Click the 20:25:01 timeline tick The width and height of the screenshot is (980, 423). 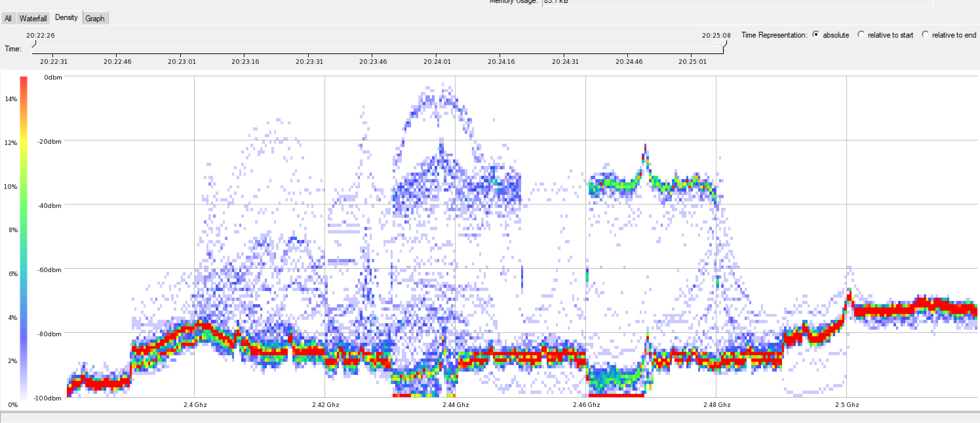click(x=692, y=61)
